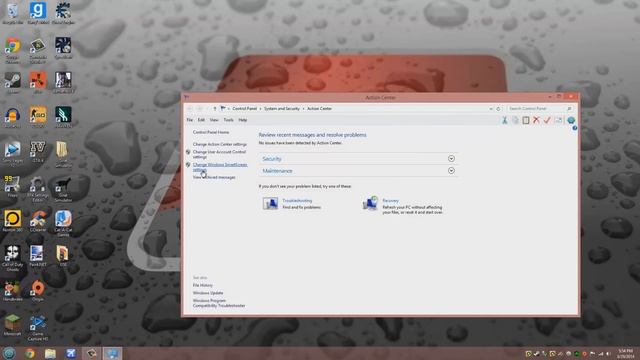Click the Cut scissors toolbar icon
Viewport: 640px width, 360px height.
click(x=504, y=120)
